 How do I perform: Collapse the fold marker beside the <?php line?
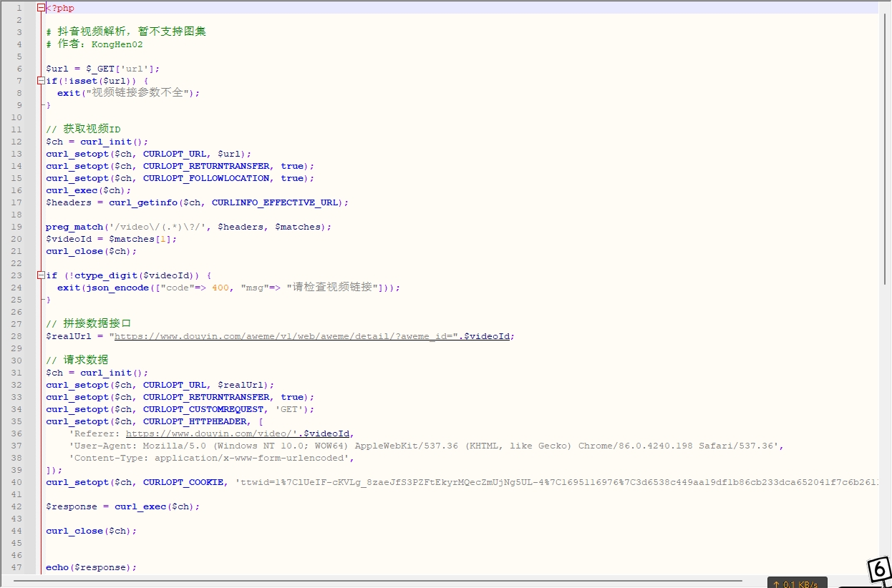click(41, 8)
